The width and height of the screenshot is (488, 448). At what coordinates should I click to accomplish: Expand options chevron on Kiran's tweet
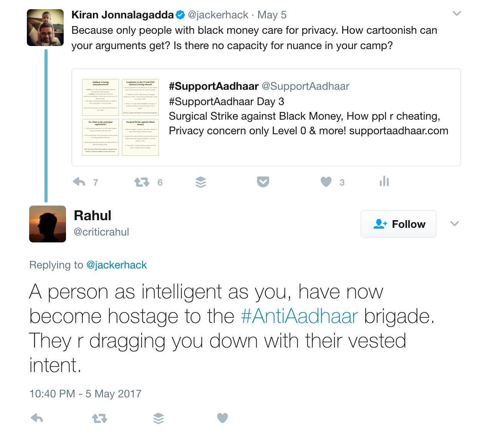[x=457, y=14]
